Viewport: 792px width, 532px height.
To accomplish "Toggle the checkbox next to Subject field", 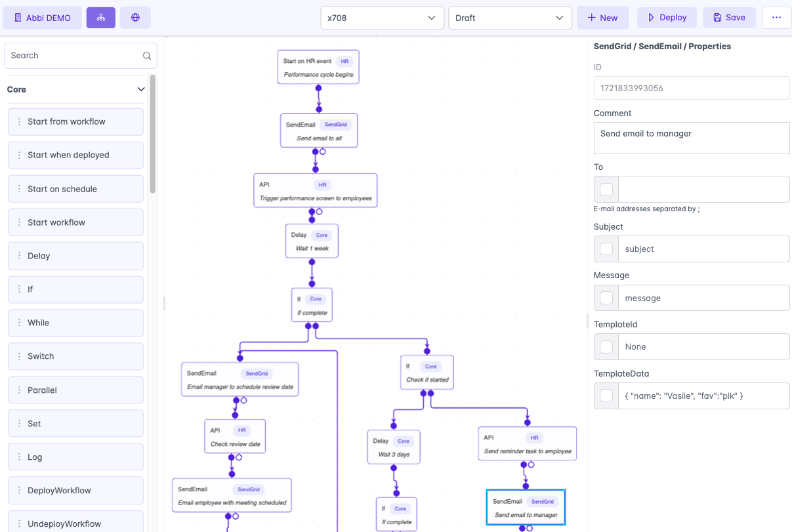I will point(606,249).
